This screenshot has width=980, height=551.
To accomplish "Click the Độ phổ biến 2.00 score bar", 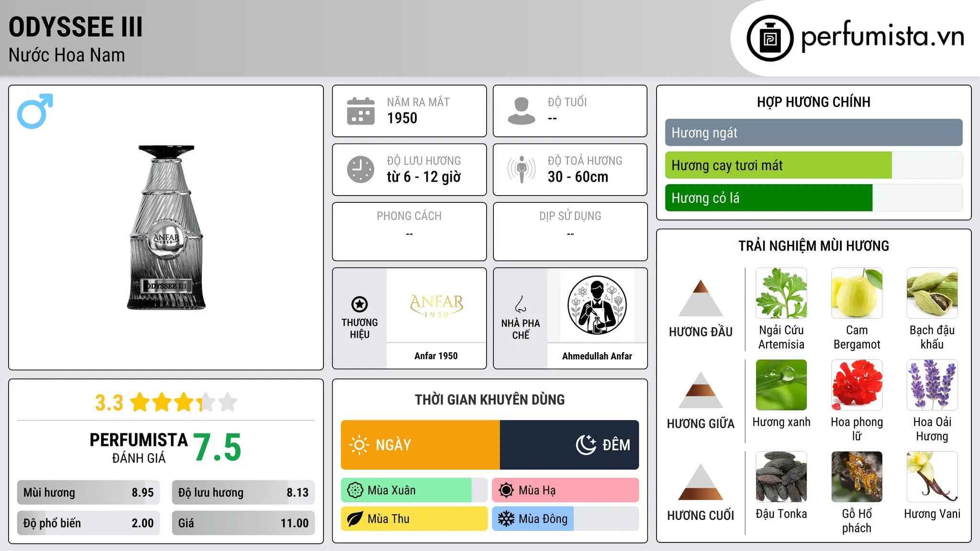I will (x=89, y=523).
